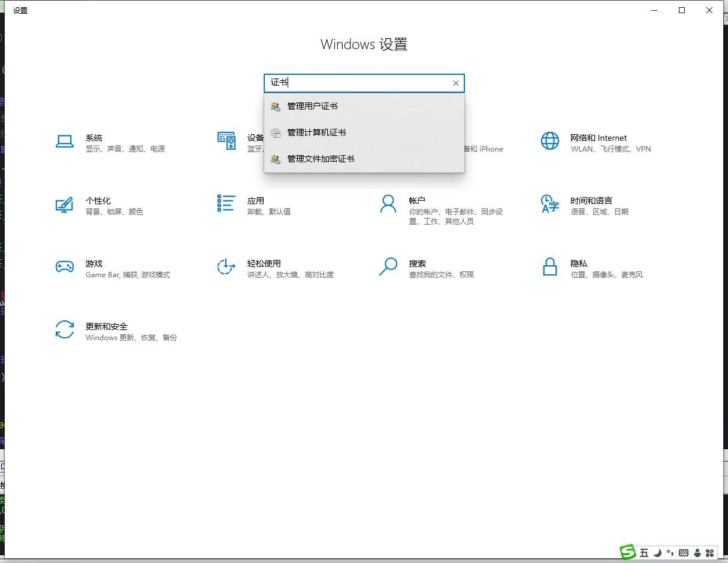728x563 pixels.
Task: Open the 应用 list icon
Action: tap(226, 204)
